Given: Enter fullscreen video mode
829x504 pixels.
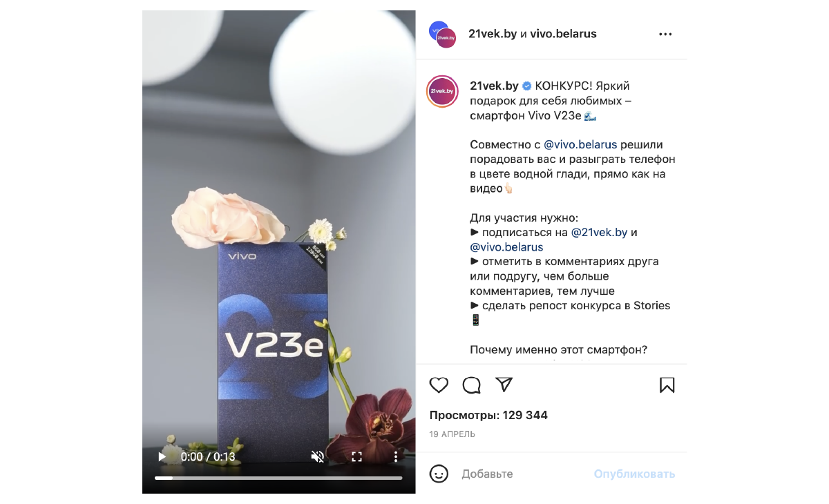Looking at the screenshot, I should click(x=357, y=456).
